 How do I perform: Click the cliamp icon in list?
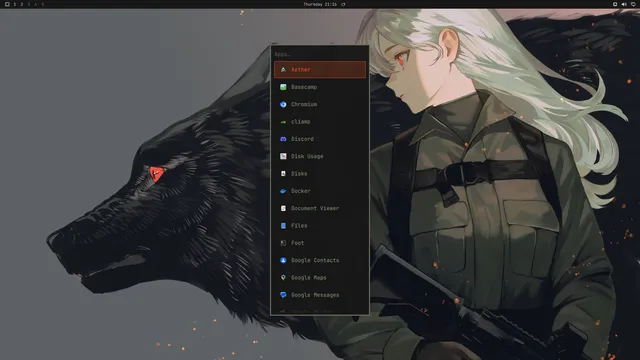(283, 122)
